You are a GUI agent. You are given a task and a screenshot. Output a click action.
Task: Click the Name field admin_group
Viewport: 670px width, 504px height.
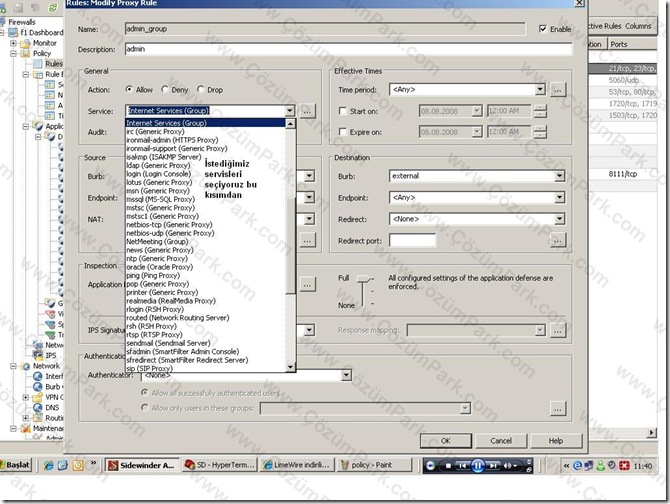tap(325, 29)
